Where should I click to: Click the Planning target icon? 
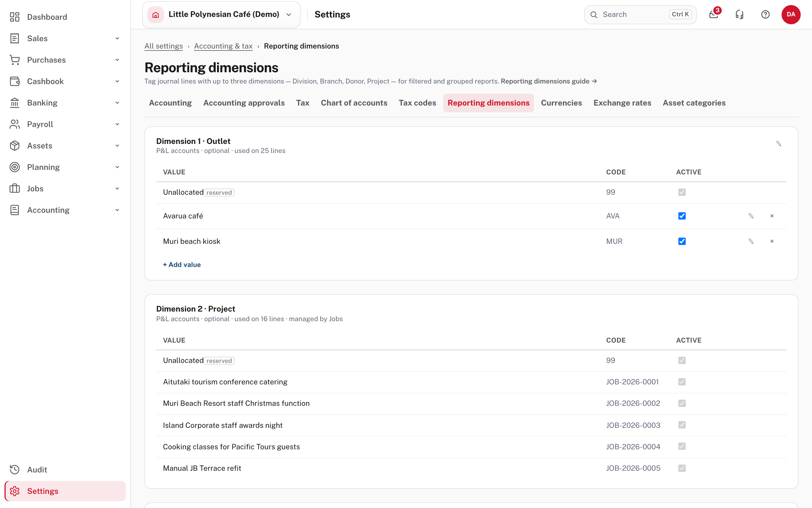click(x=15, y=167)
